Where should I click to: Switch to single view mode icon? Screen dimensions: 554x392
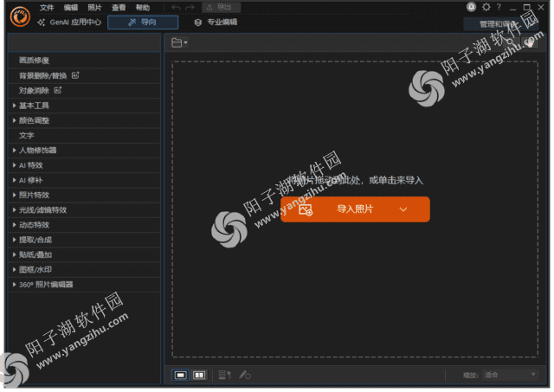point(180,375)
